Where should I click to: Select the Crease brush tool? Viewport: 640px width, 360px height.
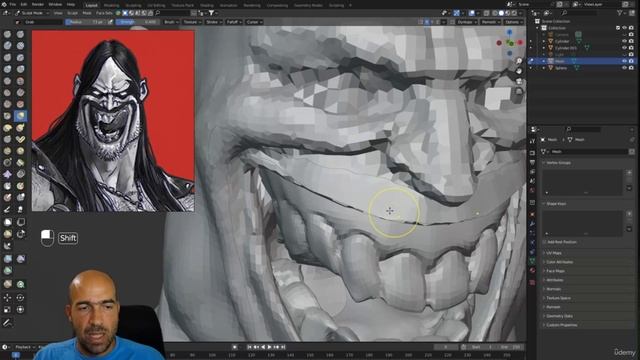coord(7,81)
